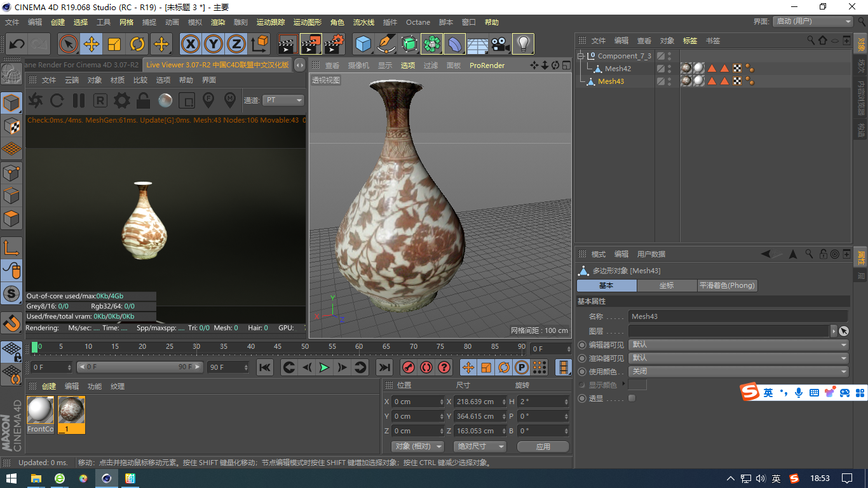868x488 pixels.
Task: Click the record keyframe button
Action: 409,367
